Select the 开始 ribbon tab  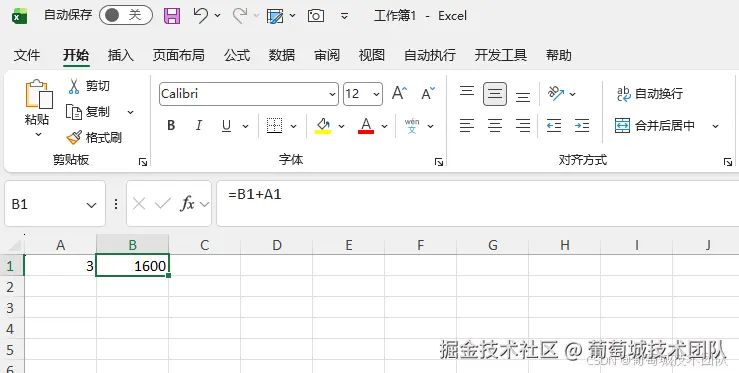coord(76,55)
